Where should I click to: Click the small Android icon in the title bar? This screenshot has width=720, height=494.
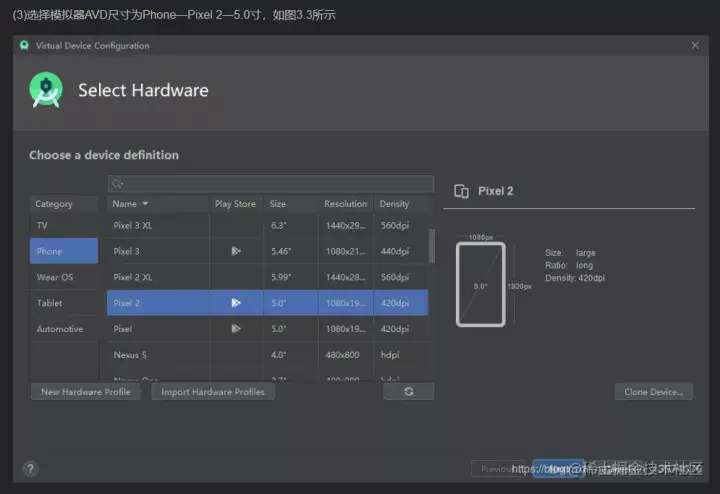[x=24, y=45]
